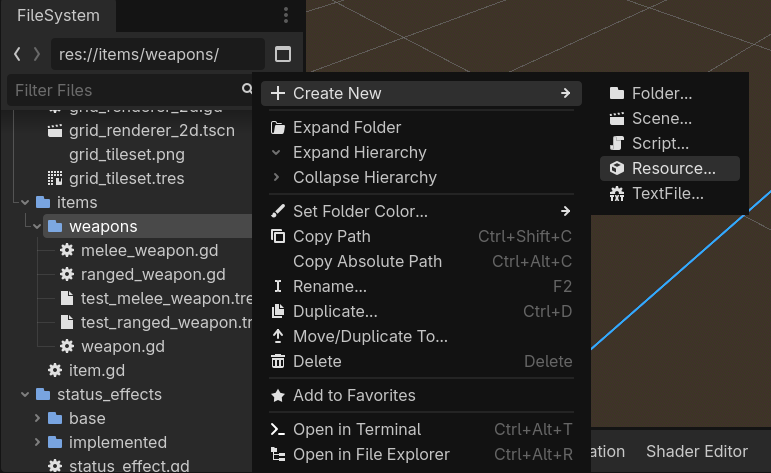
Task: Click the file icon of test_ranged_weapon.tres
Action: [x=67, y=323]
